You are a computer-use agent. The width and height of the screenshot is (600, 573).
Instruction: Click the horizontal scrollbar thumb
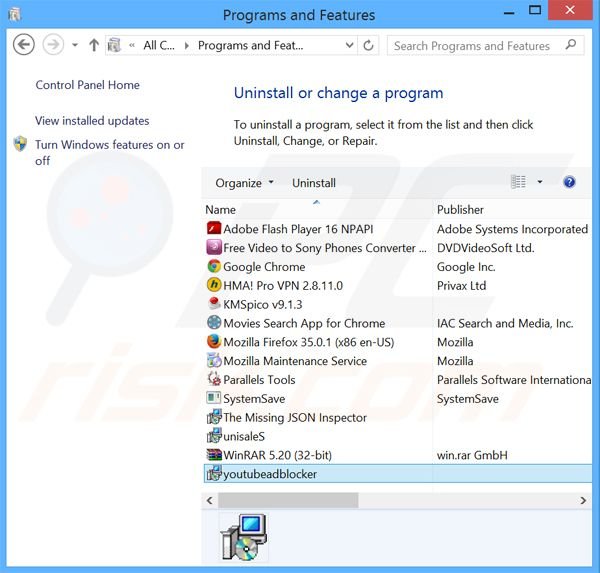click(x=288, y=500)
